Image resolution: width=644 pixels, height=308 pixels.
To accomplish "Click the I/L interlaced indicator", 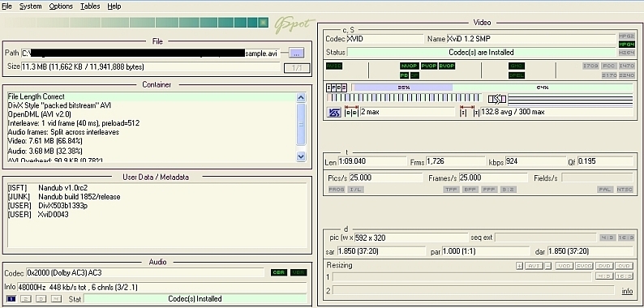I will (356, 190).
